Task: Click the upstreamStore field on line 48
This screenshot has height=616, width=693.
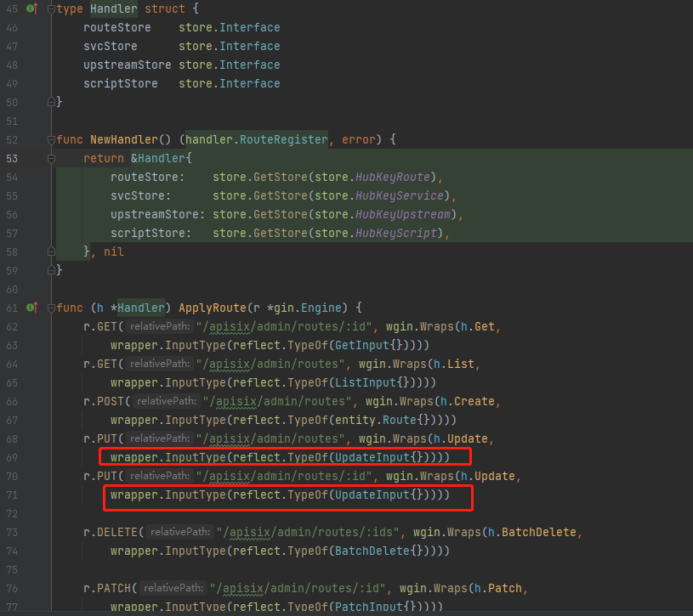Action: pos(128,65)
